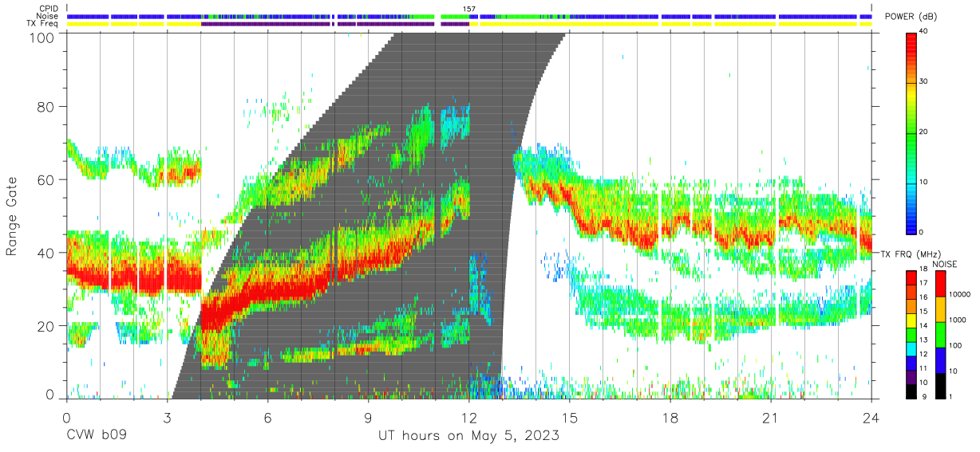This screenshot has width=980, height=452.
Task: Click x-axis tick label 6
Action: tap(267, 418)
